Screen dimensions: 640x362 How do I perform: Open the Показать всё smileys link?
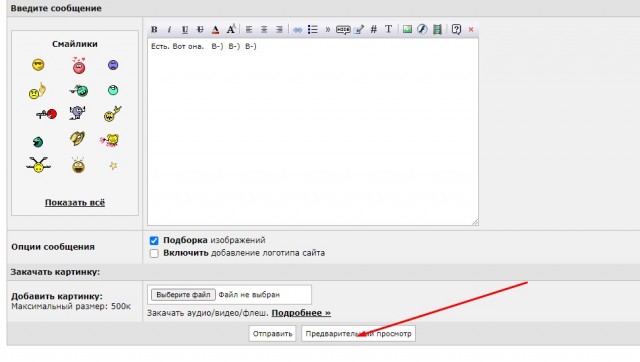coord(75,202)
